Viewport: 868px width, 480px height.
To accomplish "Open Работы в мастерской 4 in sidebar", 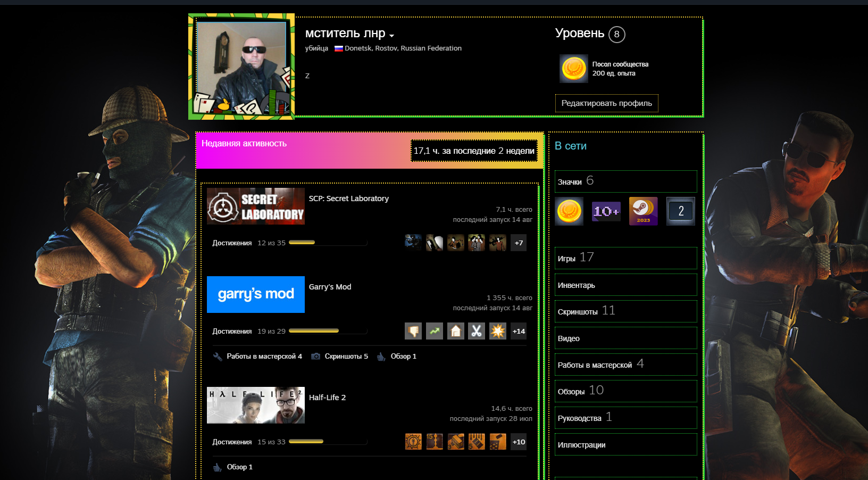I will [x=625, y=365].
